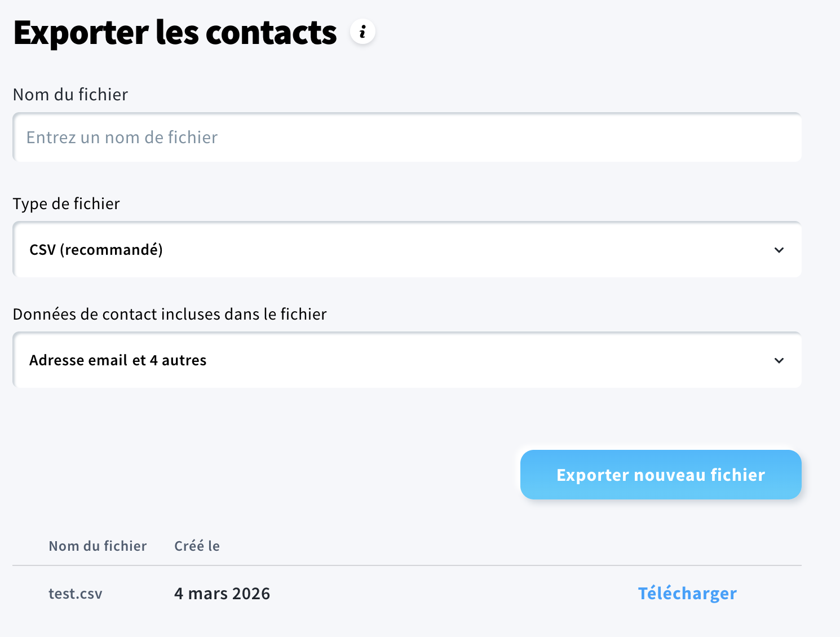Click the "Exporter les contacts" heading
The image size is (840, 637).
(174, 33)
